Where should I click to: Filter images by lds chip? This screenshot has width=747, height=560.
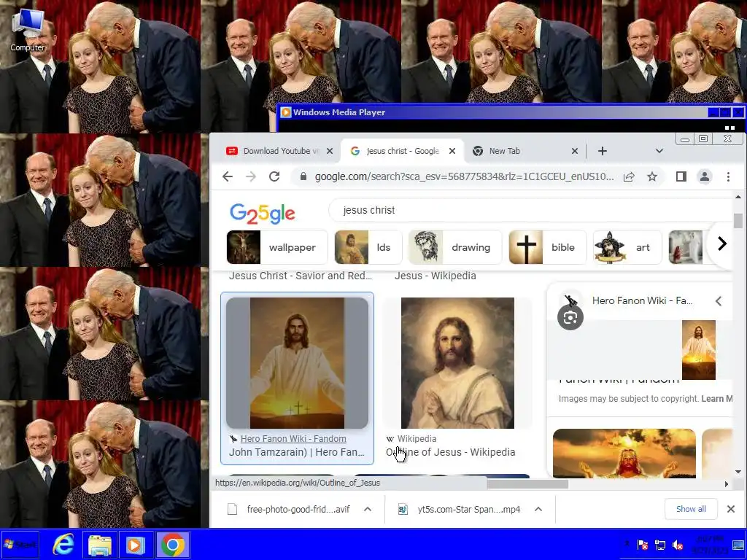point(368,247)
